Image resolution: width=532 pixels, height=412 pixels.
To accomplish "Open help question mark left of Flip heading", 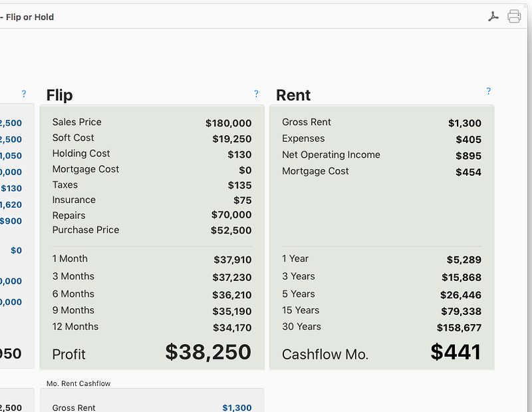I will 24,94.
